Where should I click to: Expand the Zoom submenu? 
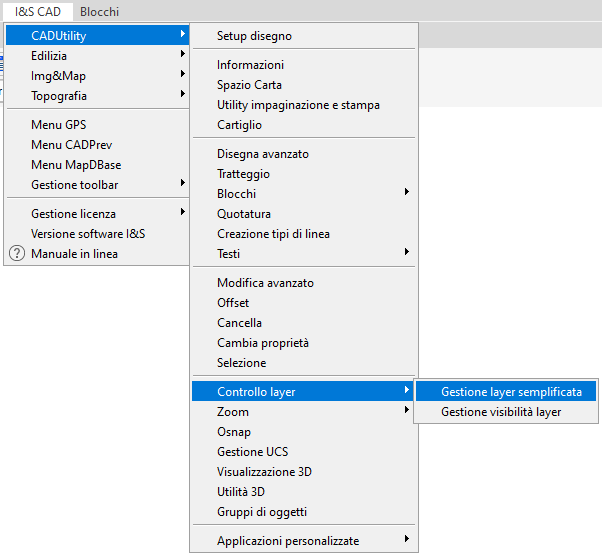click(304, 412)
